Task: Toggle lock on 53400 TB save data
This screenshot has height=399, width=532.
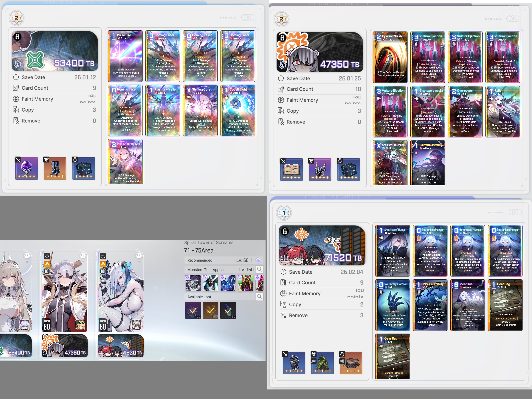Action: 17,37
